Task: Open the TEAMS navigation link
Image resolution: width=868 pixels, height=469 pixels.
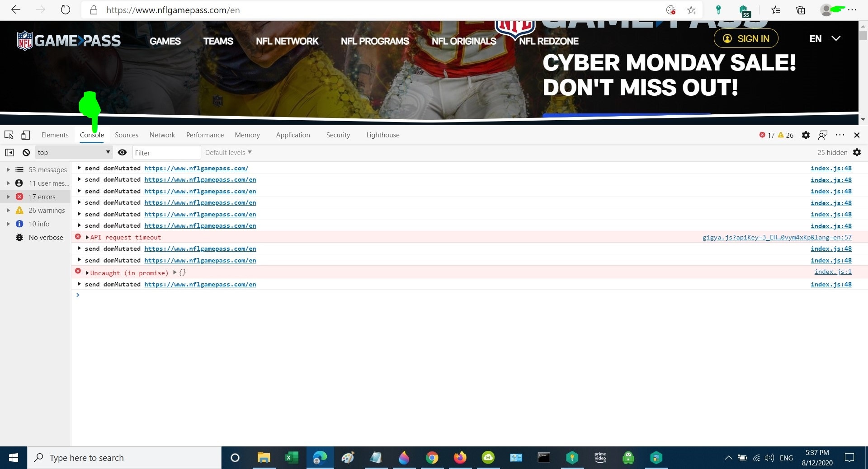Action: tap(218, 41)
